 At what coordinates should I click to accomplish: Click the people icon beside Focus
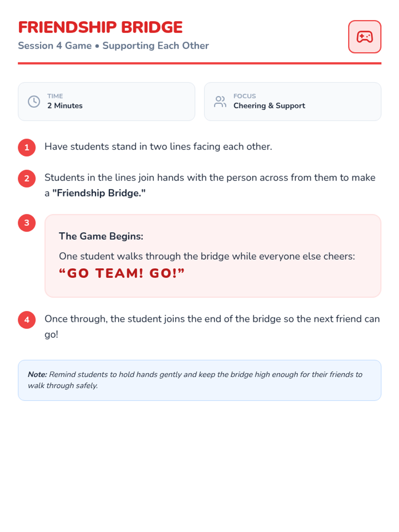[220, 101]
